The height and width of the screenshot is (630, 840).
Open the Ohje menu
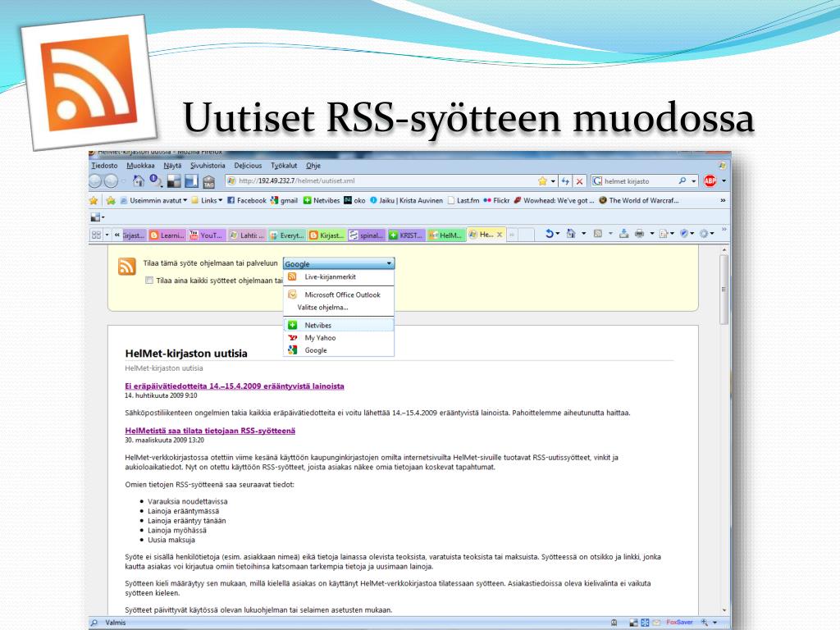click(313, 166)
